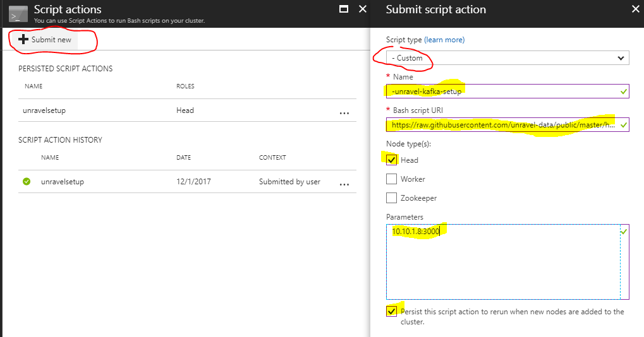Click the 12/1/2017 date cell

click(x=193, y=182)
